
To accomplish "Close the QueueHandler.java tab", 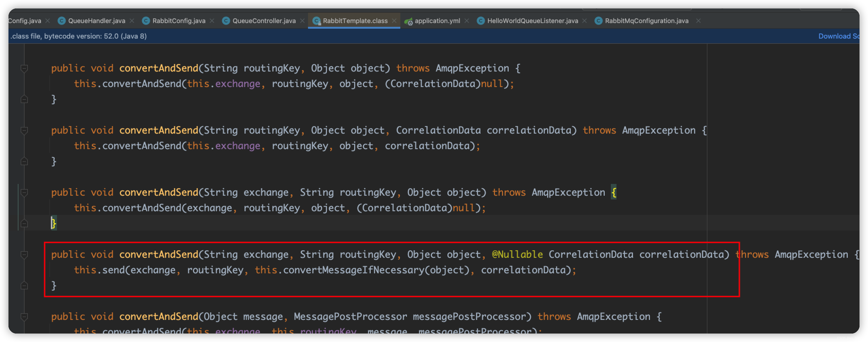I will point(132,21).
